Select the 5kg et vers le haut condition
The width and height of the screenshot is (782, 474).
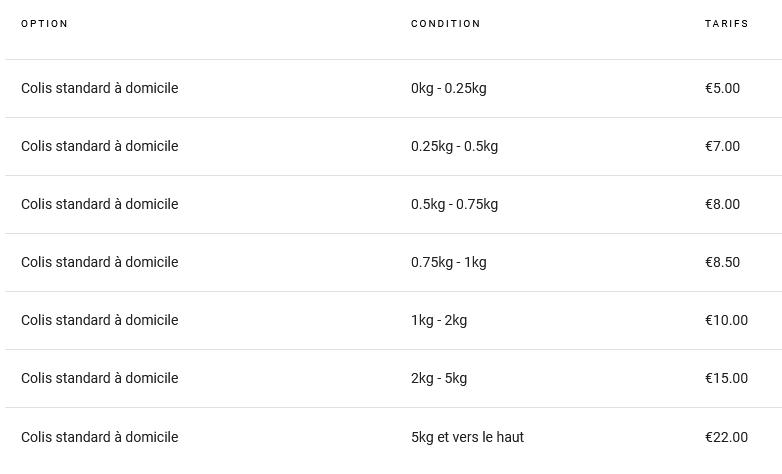467,437
